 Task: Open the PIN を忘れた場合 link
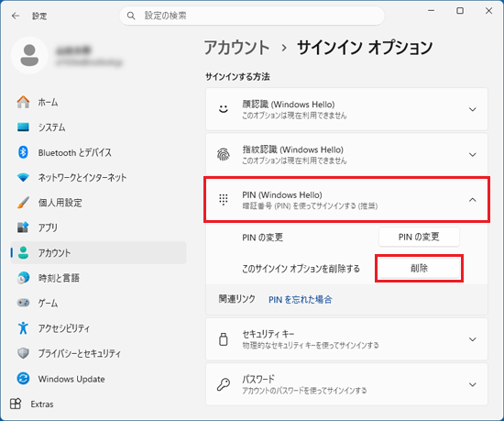301,299
